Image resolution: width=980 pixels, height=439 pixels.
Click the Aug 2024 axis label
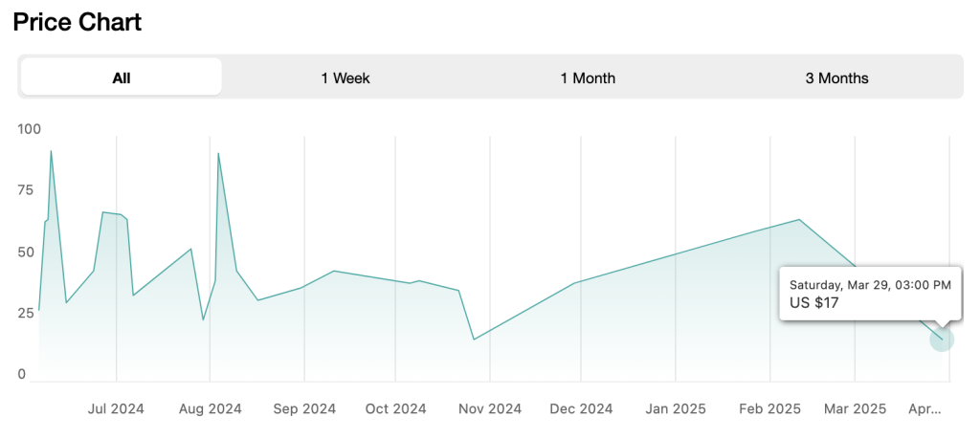[x=210, y=408]
